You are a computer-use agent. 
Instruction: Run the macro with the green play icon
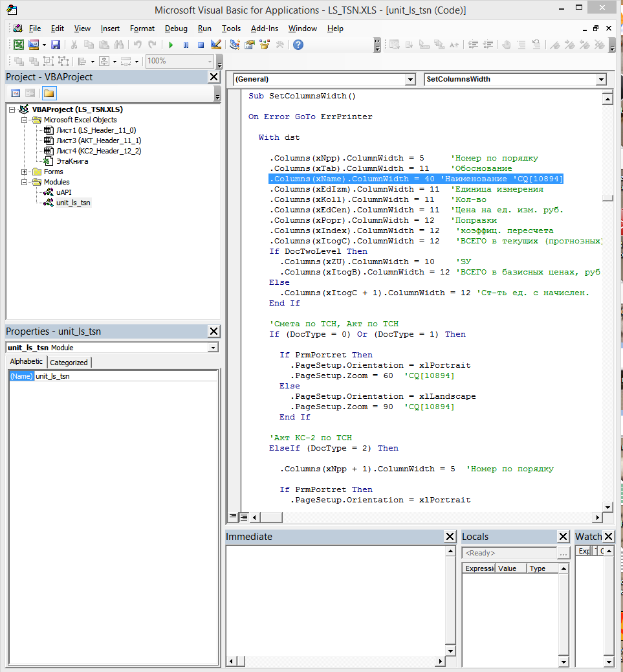pos(171,45)
